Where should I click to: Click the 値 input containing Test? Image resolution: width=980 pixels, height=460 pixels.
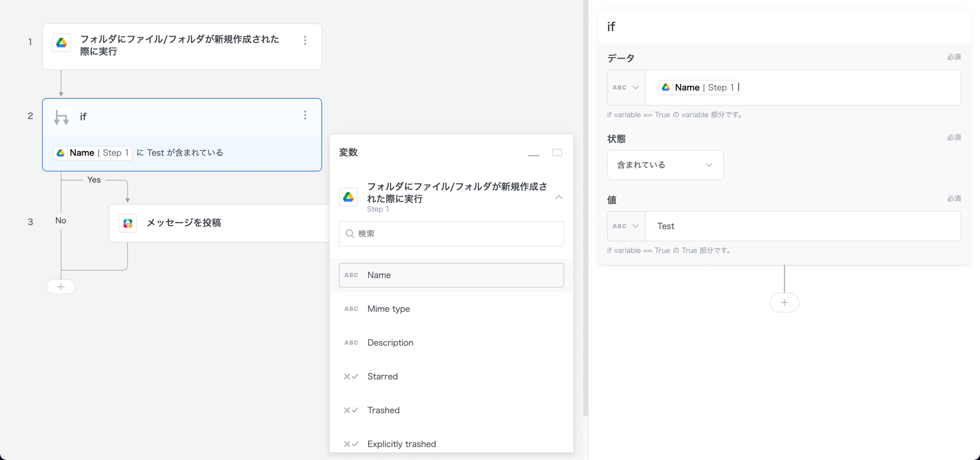click(803, 226)
